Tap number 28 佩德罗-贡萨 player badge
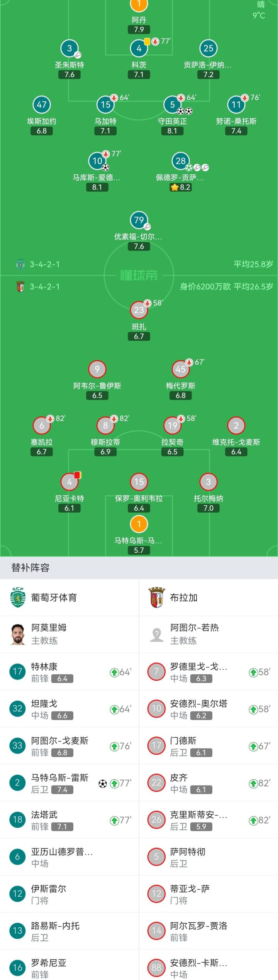Viewport: 278px width, 980px height. pyautogui.click(x=181, y=161)
